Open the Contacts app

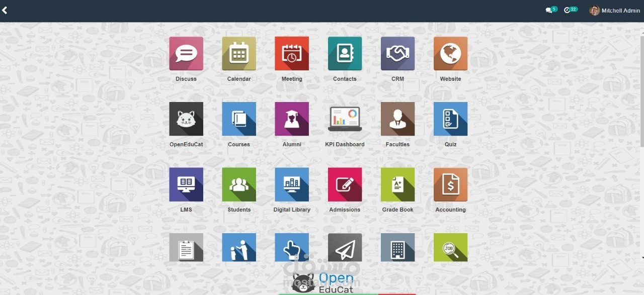coord(345,53)
